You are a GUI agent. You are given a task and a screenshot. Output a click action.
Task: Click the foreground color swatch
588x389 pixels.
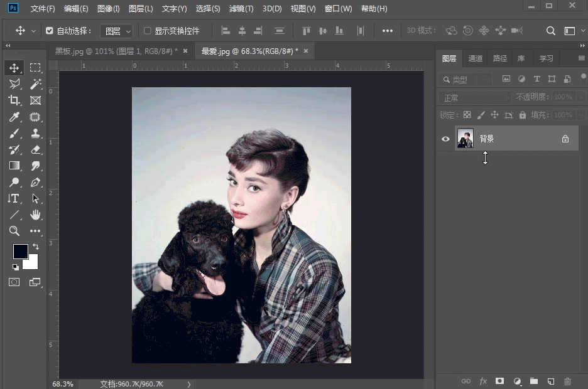[x=21, y=252]
